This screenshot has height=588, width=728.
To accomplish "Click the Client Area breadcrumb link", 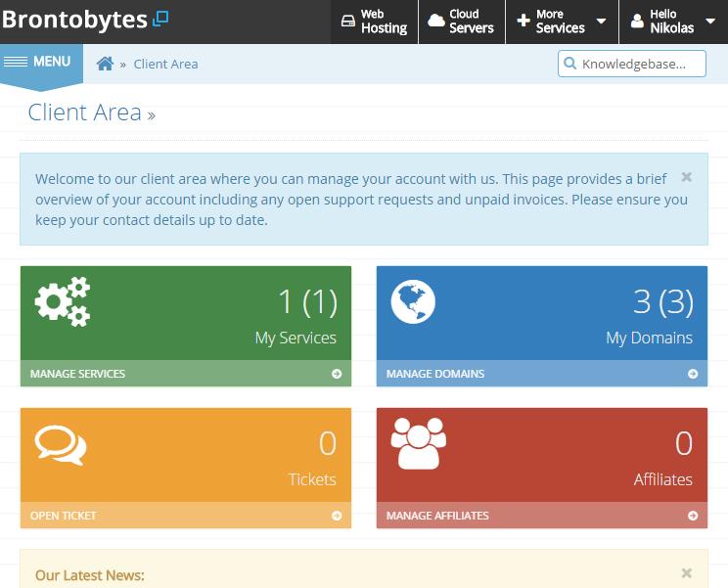I will tap(165, 64).
